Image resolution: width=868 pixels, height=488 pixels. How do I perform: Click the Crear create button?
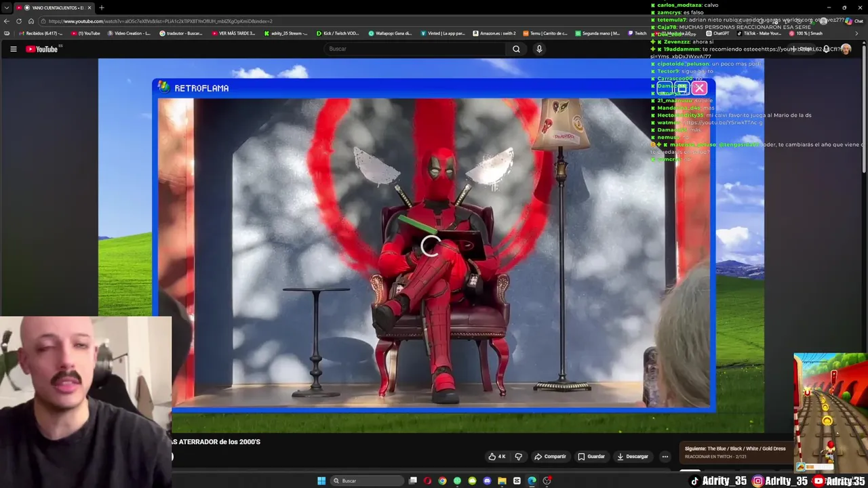click(x=803, y=49)
